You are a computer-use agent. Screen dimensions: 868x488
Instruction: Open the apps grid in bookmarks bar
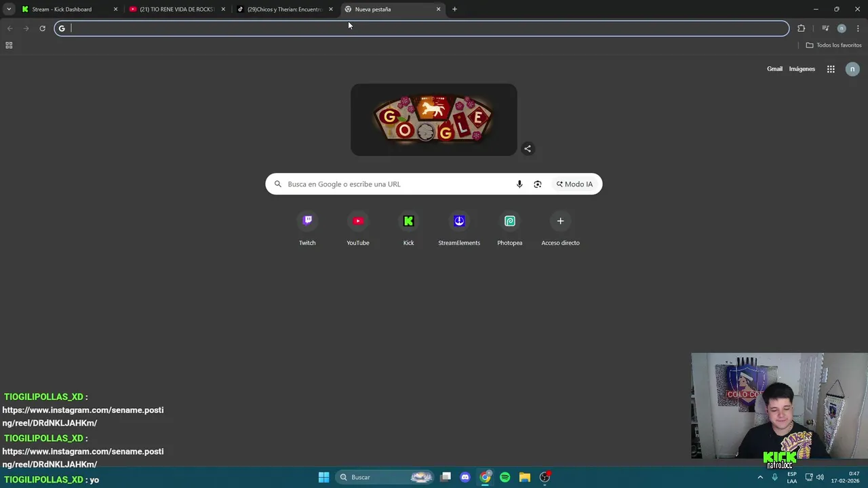[9, 45]
